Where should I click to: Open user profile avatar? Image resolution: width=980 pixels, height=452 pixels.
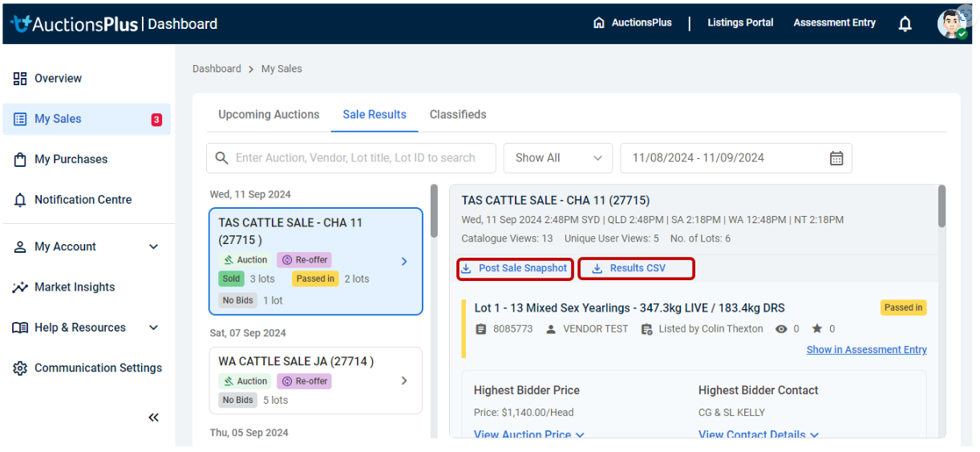[953, 23]
